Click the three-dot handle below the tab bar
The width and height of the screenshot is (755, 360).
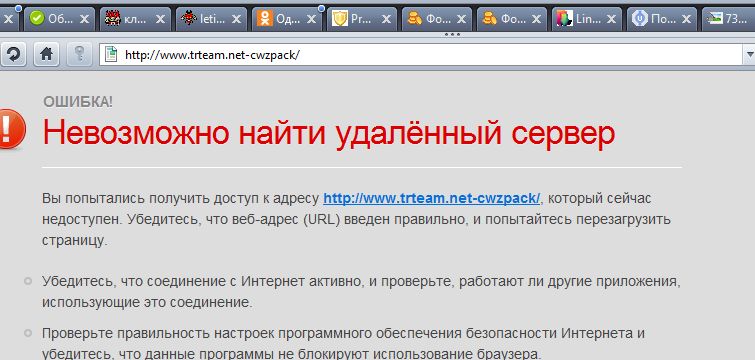click(452, 34)
